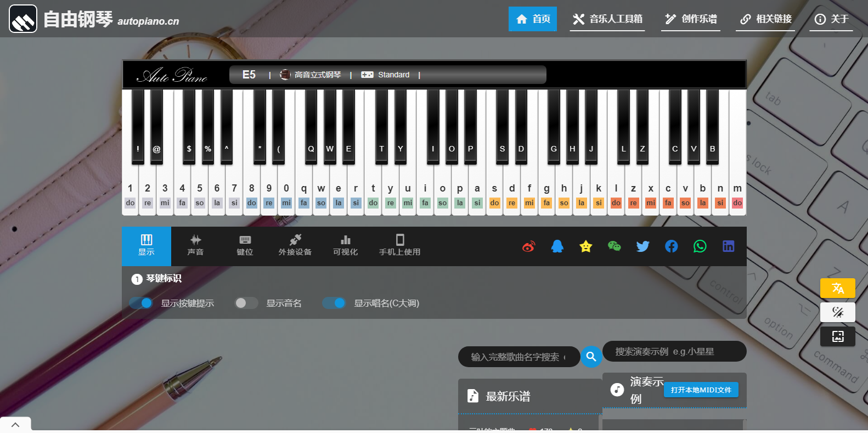Click the 首页 home button

[533, 19]
